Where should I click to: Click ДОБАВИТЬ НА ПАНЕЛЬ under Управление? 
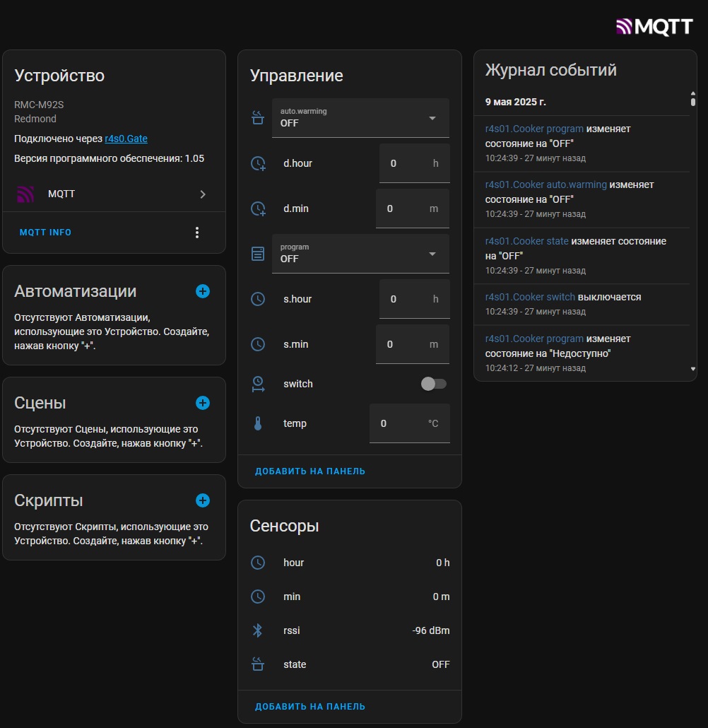(310, 471)
